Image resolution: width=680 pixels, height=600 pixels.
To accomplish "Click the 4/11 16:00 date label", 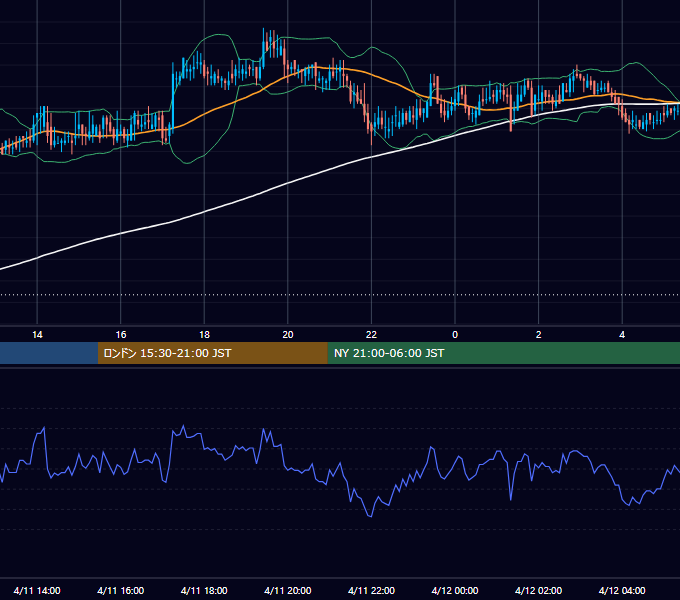I will coord(121,590).
